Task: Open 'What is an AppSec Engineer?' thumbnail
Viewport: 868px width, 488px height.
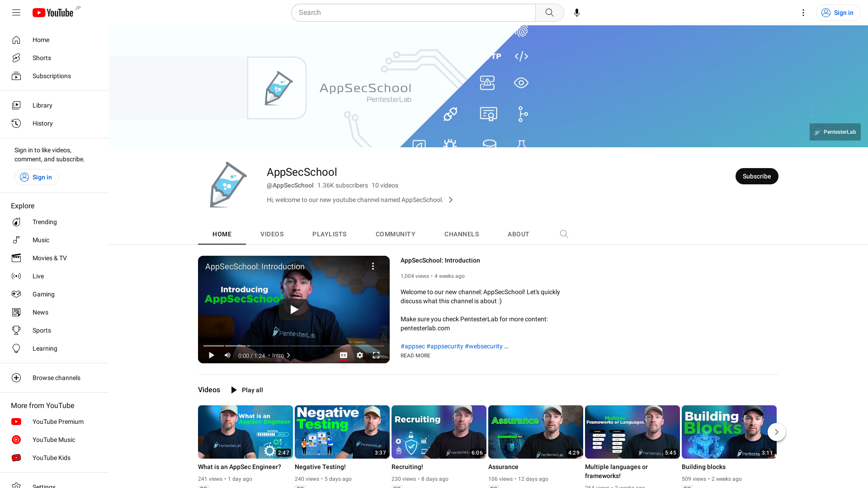Action: pos(245,432)
